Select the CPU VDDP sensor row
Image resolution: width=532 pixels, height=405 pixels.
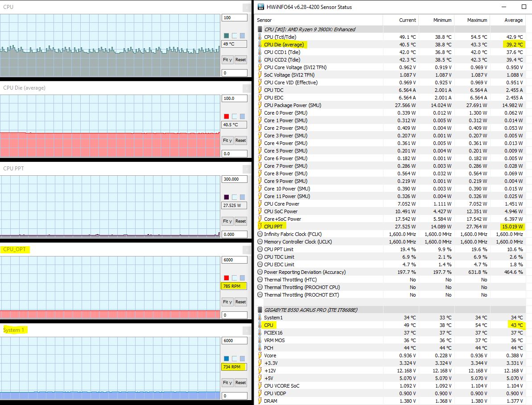coord(391,393)
